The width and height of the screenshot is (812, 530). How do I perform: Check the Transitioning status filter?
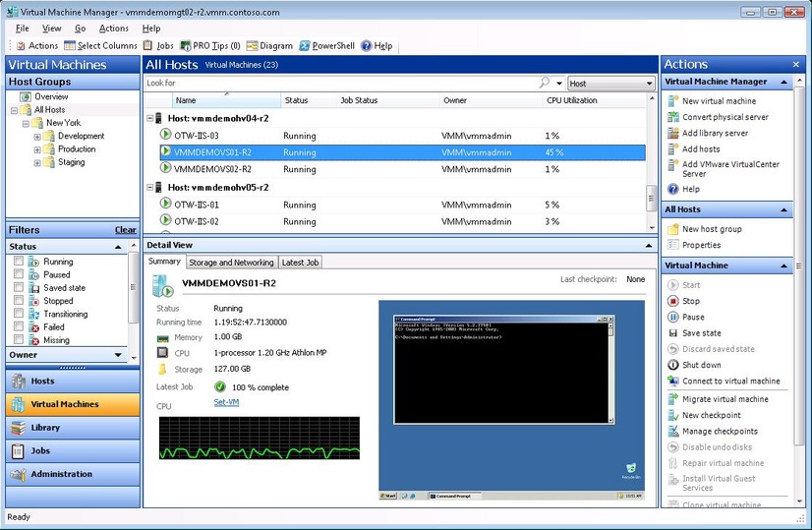(x=19, y=313)
